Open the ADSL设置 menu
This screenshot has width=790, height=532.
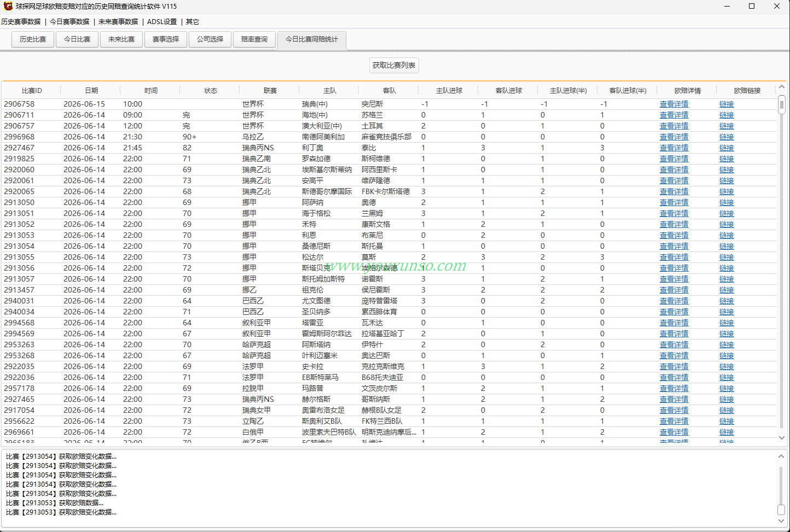(162, 22)
